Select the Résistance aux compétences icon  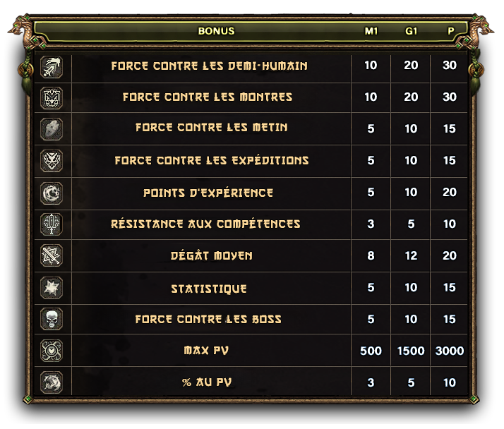(52, 224)
